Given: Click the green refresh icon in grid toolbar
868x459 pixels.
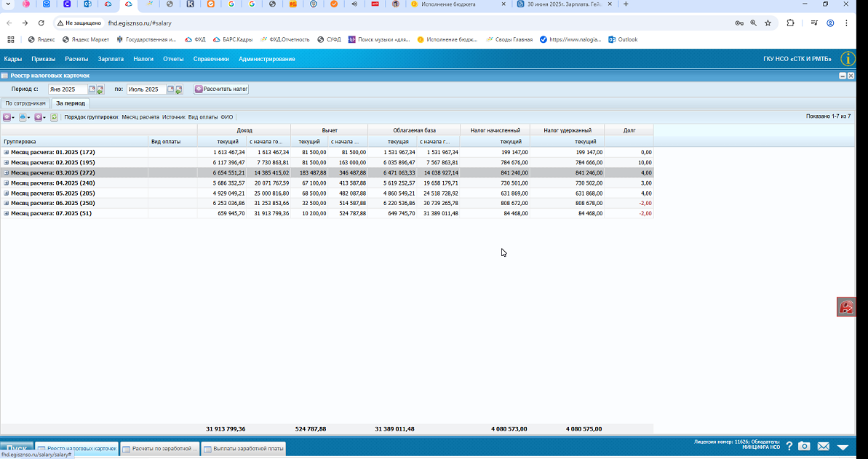Looking at the screenshot, I should point(55,117).
